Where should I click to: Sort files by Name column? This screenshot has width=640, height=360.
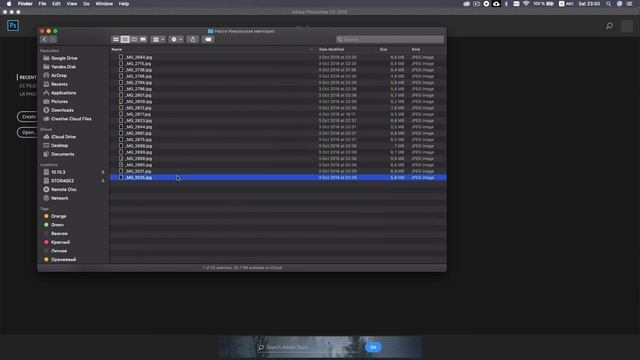117,49
